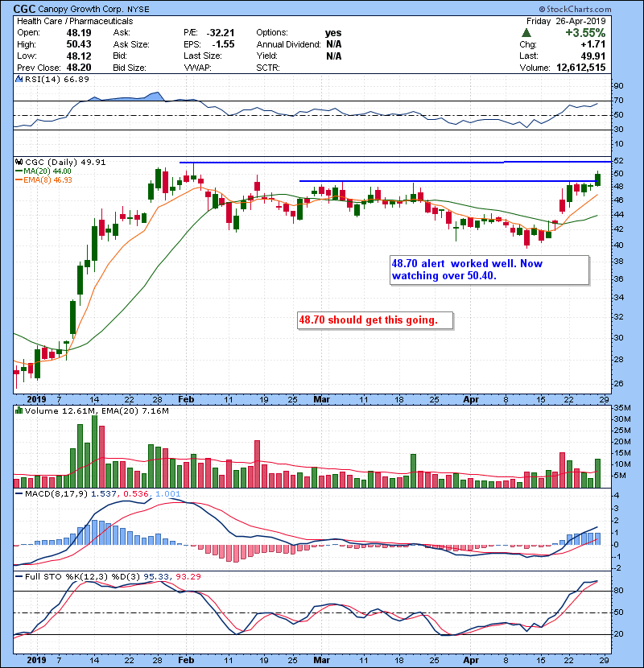Click the Low value 48.12

tap(78, 56)
